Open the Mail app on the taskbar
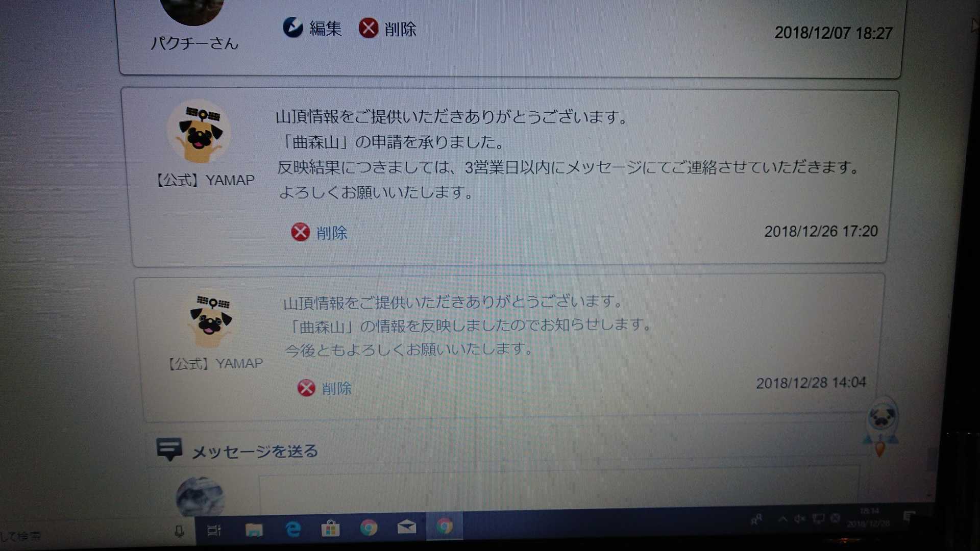The width and height of the screenshot is (980, 551). pyautogui.click(x=407, y=527)
